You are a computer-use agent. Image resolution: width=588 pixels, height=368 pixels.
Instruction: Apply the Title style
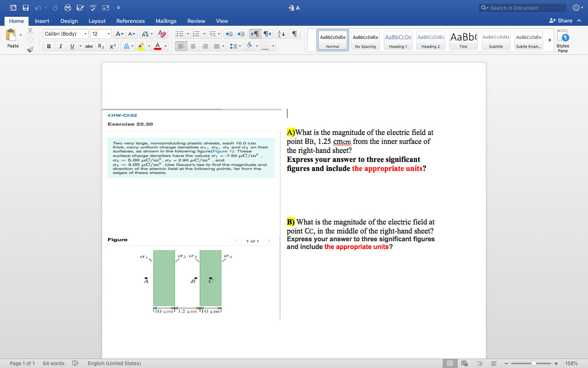pos(463,40)
